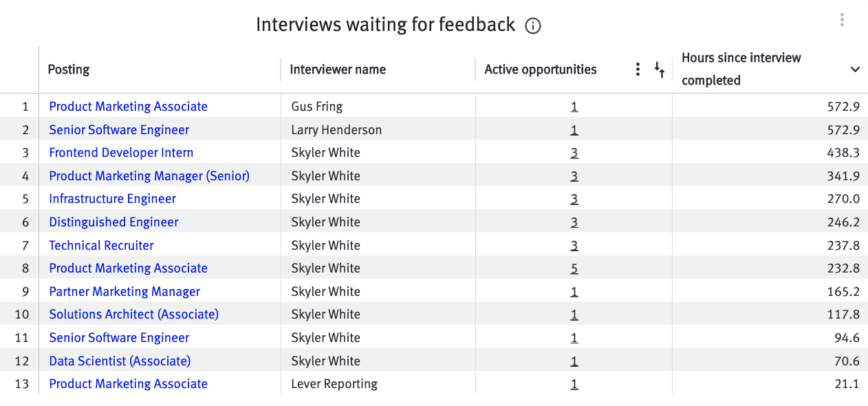Open the Infrastructure Engineer posting
Screen dimensions: 868x406
112,198
